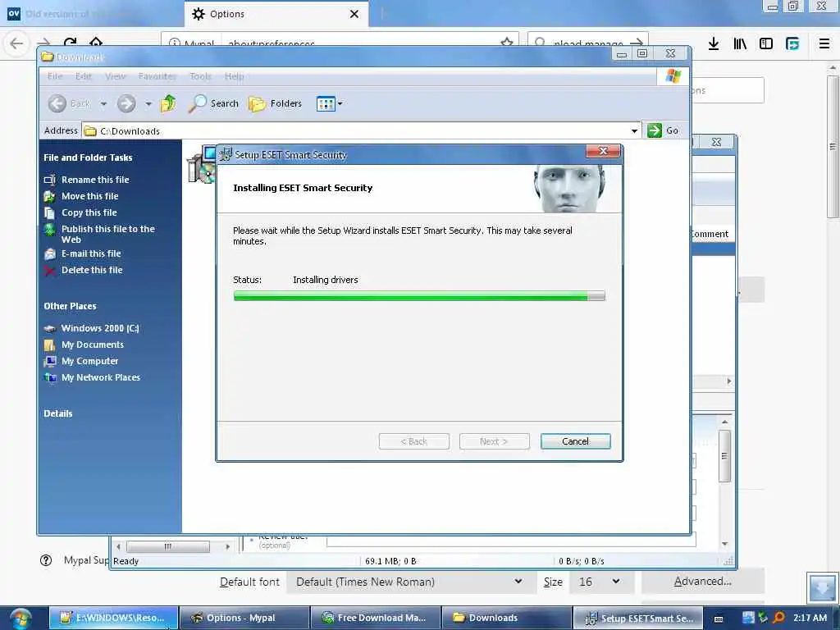Open the Favorites menu in Downloads window
The height and width of the screenshot is (630, 840).
click(157, 76)
